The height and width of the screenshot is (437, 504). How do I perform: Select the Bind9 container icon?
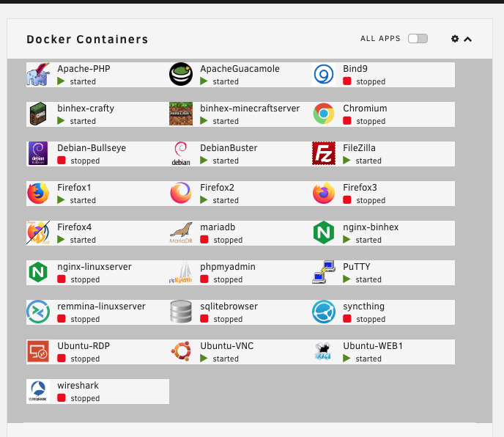(324, 74)
